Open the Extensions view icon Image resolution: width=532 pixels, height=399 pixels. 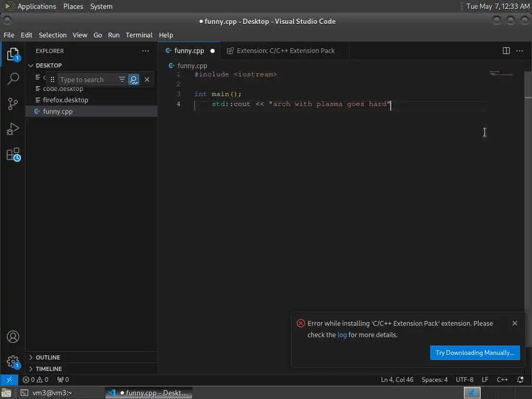tap(13, 155)
